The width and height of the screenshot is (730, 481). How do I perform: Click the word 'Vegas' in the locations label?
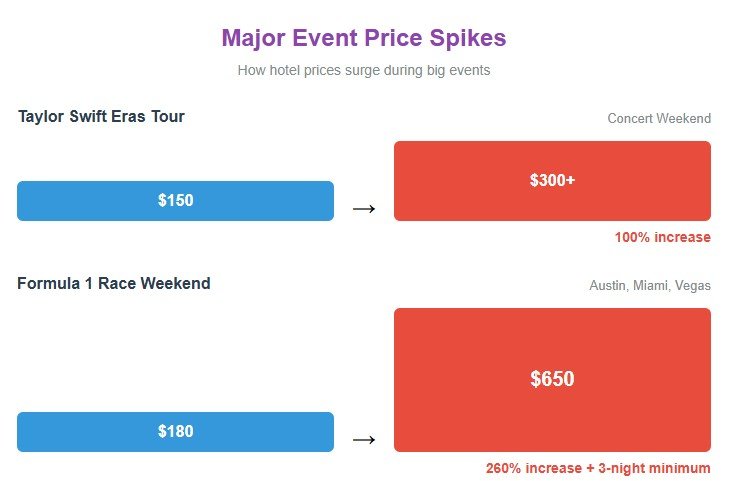[693, 286]
